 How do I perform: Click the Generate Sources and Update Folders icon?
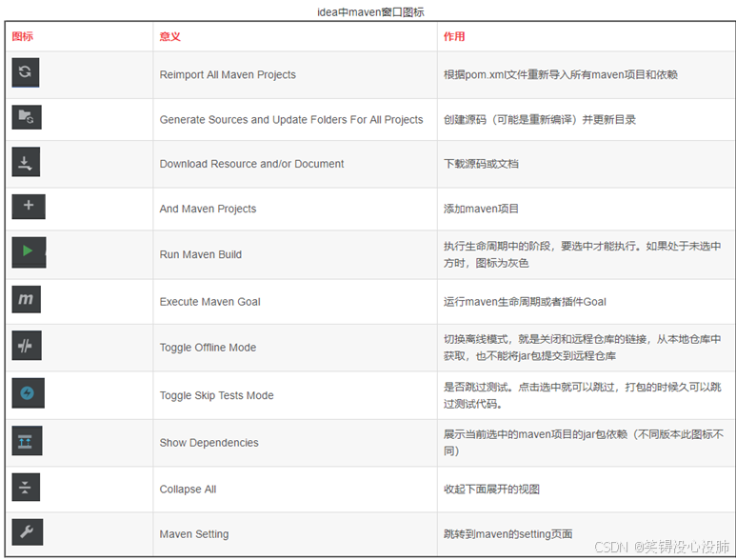pos(27,117)
